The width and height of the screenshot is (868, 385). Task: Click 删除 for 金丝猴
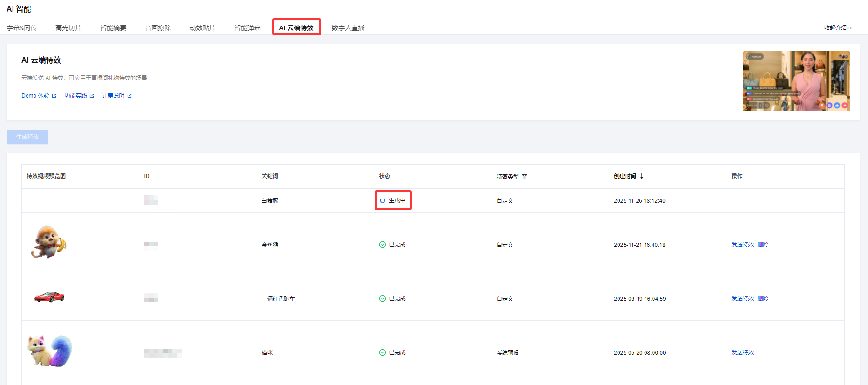763,245
